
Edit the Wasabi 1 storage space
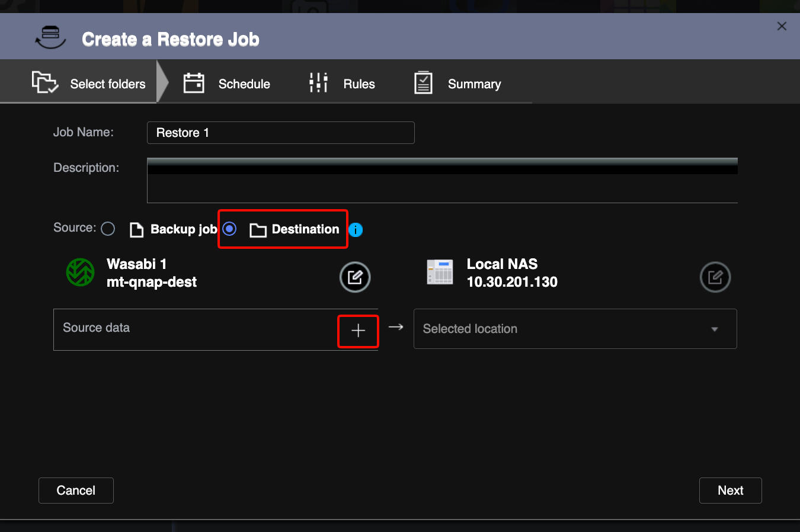coord(355,277)
